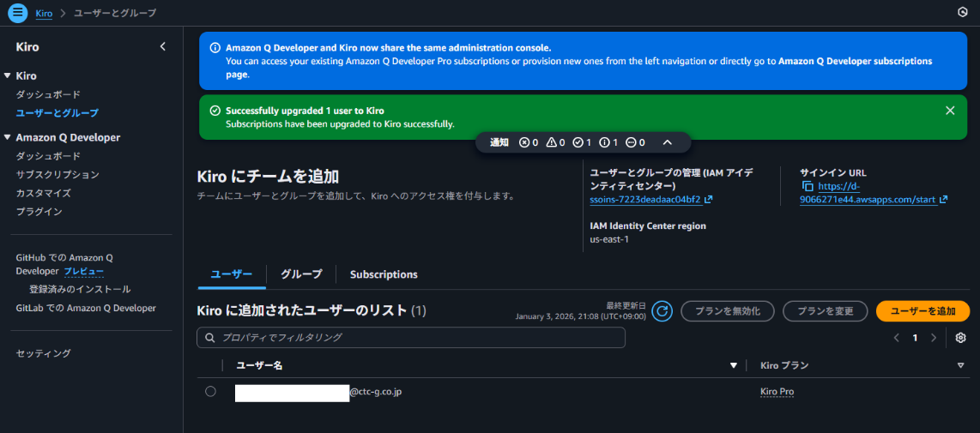Open Kiro ダッシュボード in sidebar

pyautogui.click(x=48, y=94)
